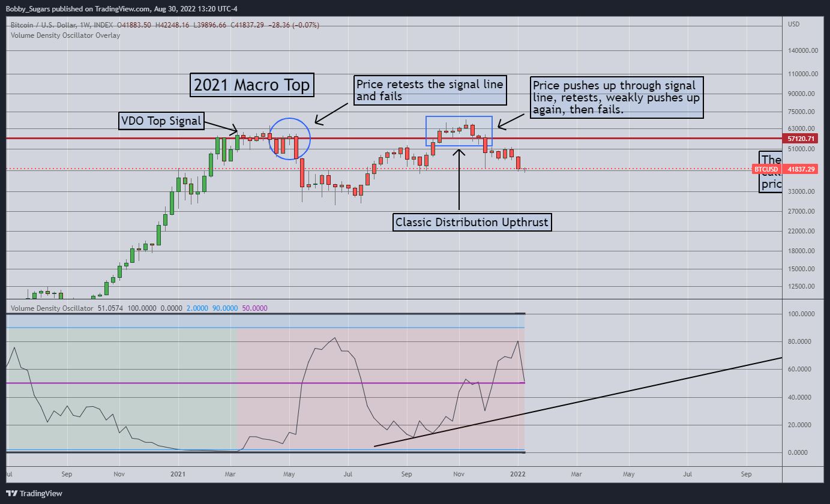Click the 140000.00 price axis label

tap(803, 51)
